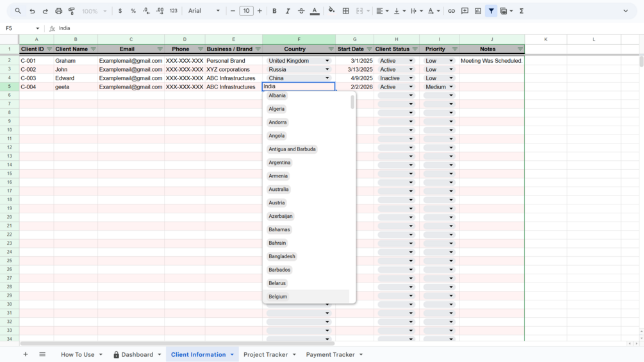This screenshot has height=362, width=644.
Task: Open United Kingdom country dropdown arrow
Action: tap(327, 61)
